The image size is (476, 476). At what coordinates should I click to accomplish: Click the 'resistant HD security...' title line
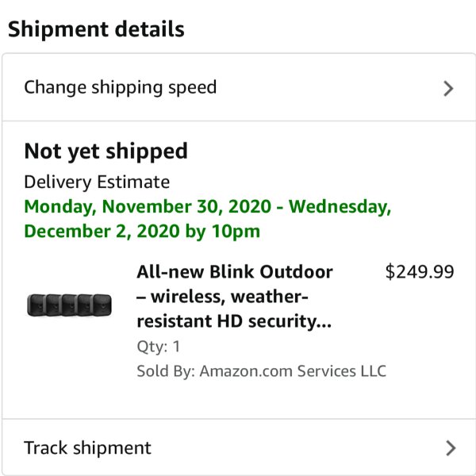pyautogui.click(x=234, y=321)
